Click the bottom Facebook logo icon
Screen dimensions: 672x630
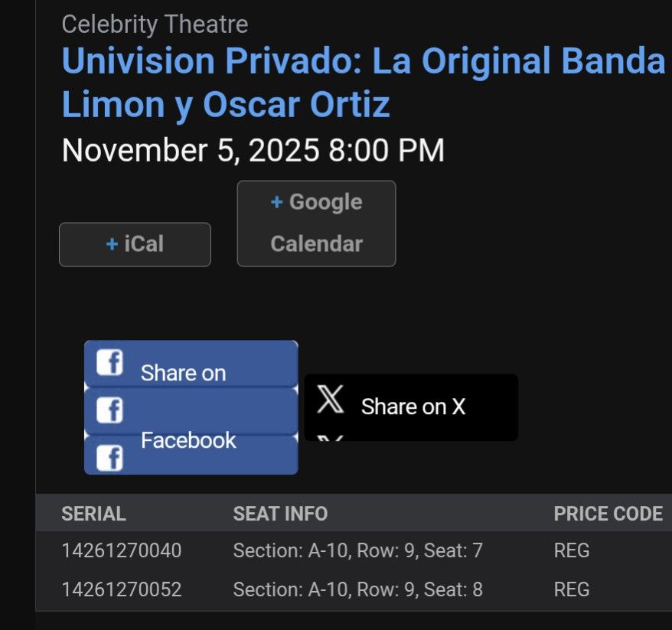tap(111, 457)
